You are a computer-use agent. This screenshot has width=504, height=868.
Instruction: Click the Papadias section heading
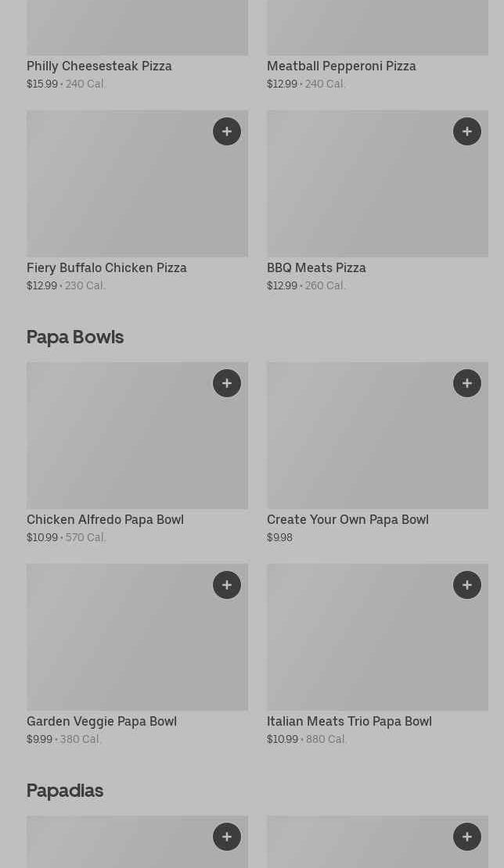[x=65, y=791]
